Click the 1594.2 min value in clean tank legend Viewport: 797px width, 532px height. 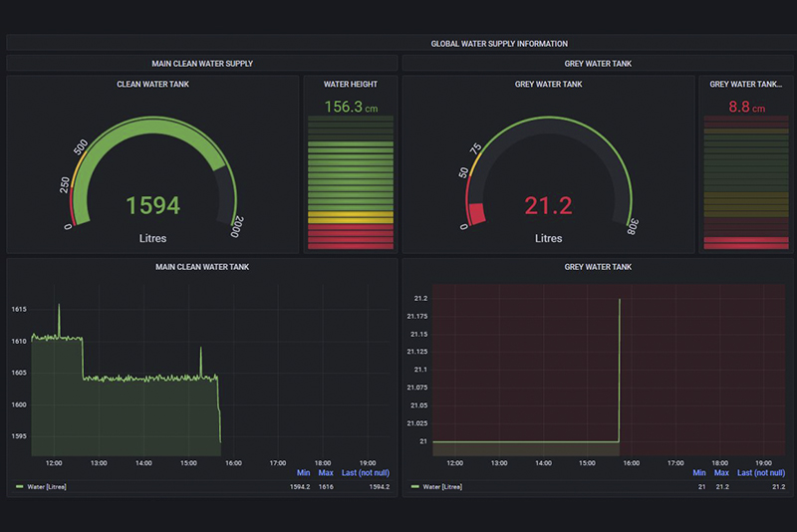point(300,487)
